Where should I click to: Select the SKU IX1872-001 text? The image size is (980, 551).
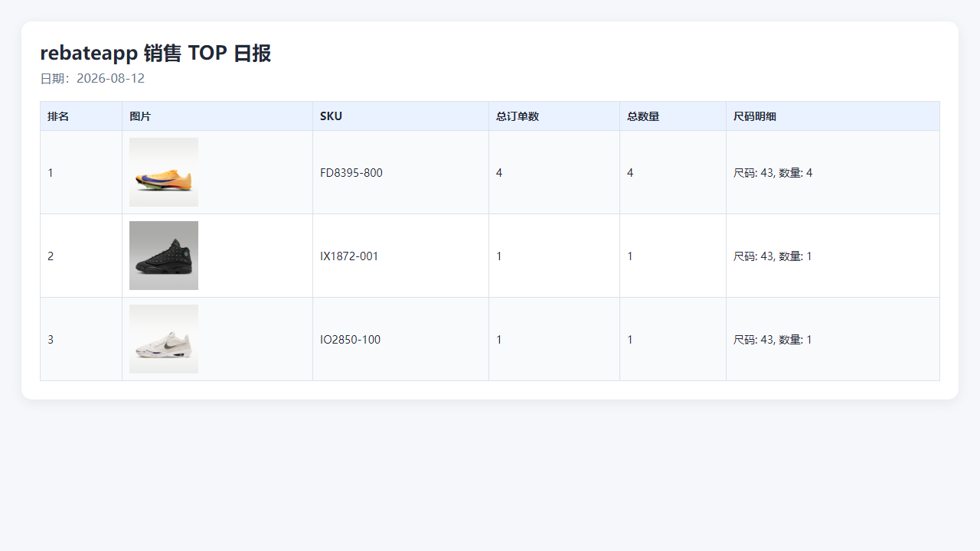tap(349, 256)
